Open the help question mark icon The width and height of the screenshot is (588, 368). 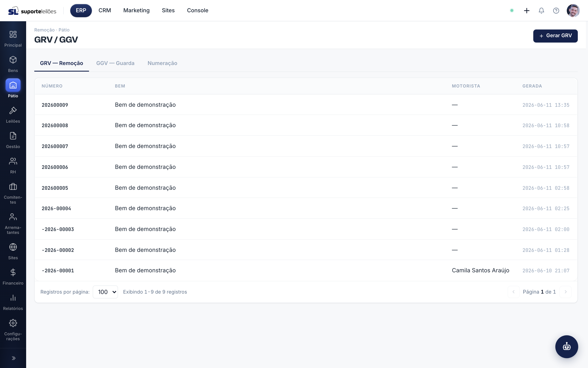point(556,10)
